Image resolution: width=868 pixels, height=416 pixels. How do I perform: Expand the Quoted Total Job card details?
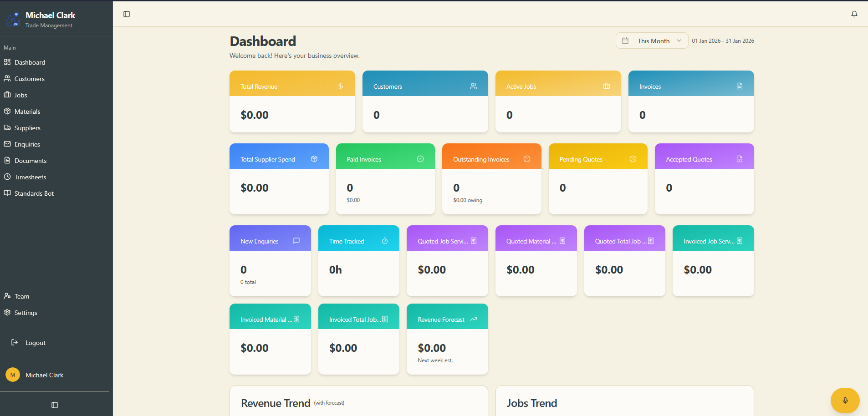(624, 261)
